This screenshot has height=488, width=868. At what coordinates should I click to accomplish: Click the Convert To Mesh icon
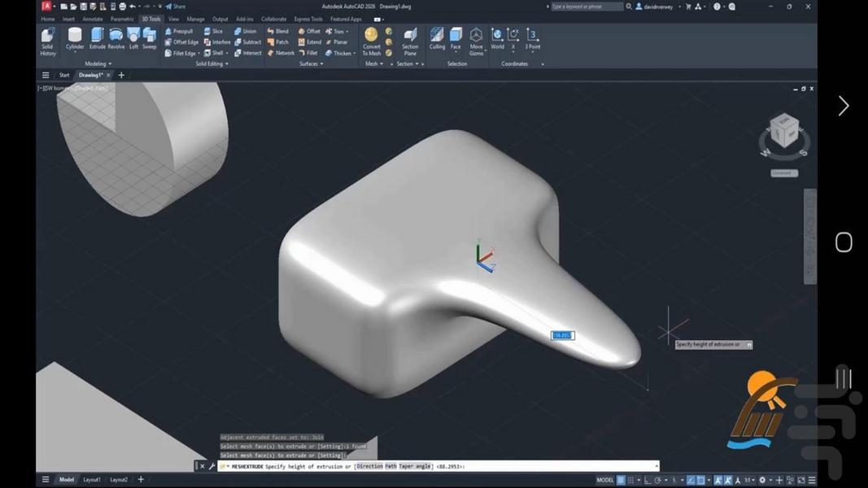(371, 39)
